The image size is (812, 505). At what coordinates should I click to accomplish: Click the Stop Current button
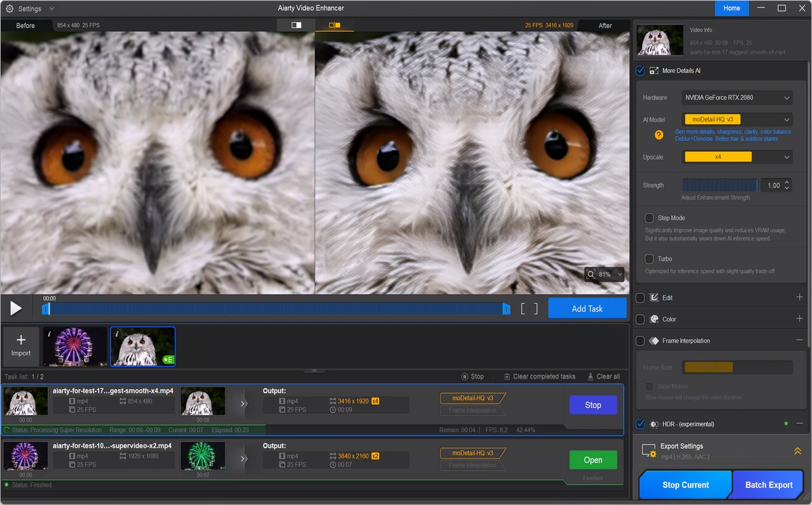[685, 485]
